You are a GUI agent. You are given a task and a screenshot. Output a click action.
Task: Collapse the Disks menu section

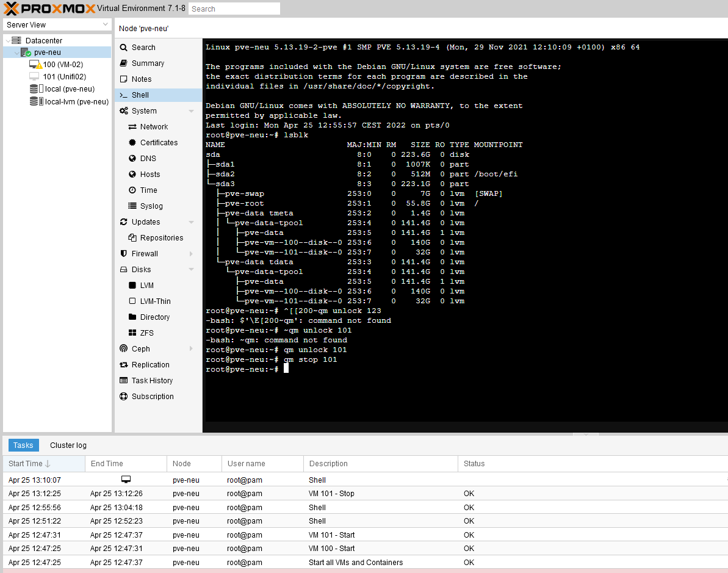[x=191, y=269]
